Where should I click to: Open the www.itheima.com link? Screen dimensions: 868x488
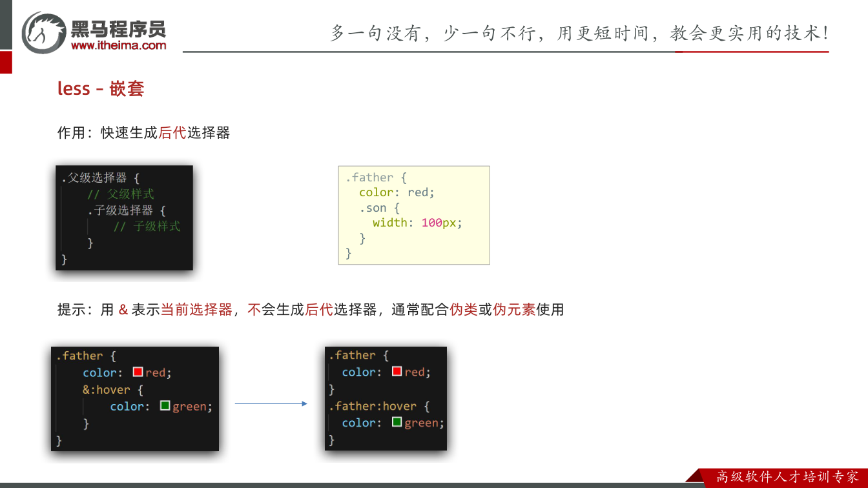118,45
